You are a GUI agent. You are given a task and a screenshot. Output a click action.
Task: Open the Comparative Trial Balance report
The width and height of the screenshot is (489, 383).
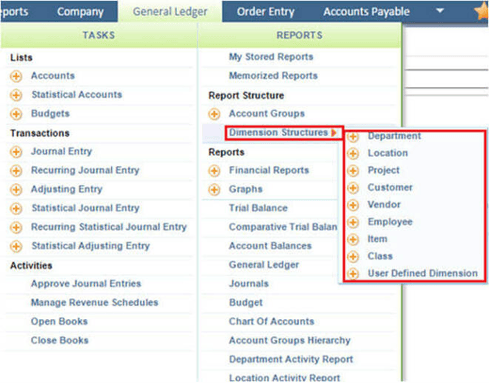pyautogui.click(x=283, y=227)
